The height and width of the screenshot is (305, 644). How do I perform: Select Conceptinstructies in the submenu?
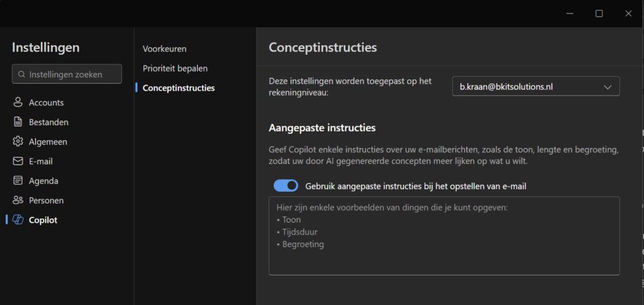tap(179, 88)
